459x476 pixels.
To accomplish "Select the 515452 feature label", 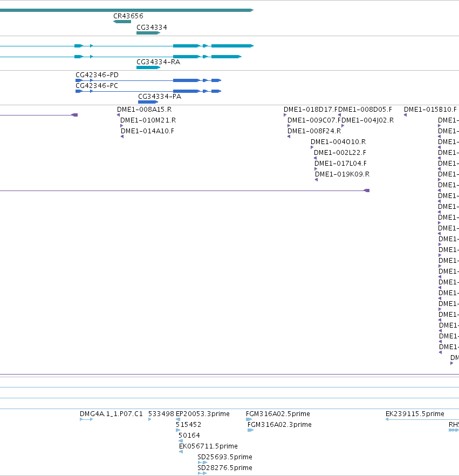I will pyautogui.click(x=188, y=425).
